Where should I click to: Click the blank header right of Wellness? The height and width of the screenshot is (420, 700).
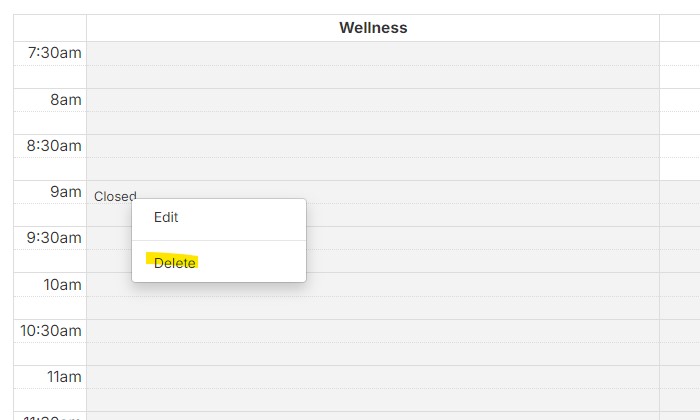[x=680, y=28]
